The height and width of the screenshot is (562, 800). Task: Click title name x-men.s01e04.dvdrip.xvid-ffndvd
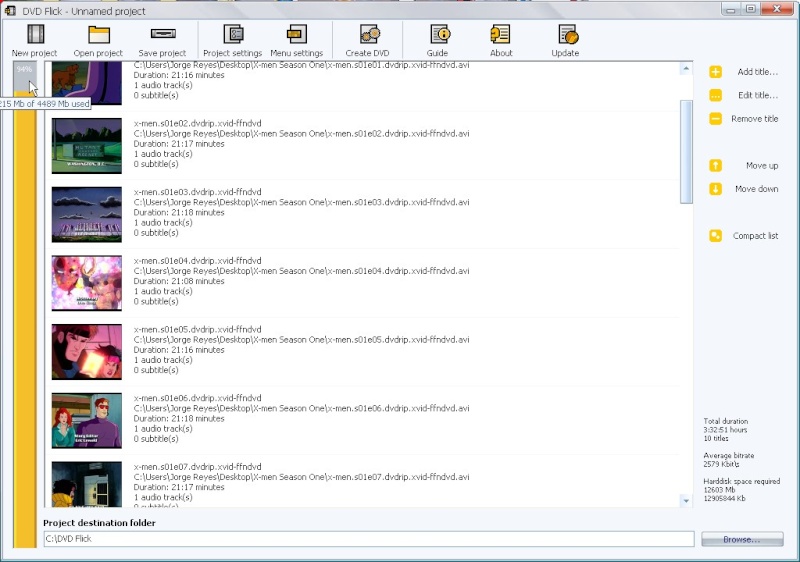[x=197, y=261]
